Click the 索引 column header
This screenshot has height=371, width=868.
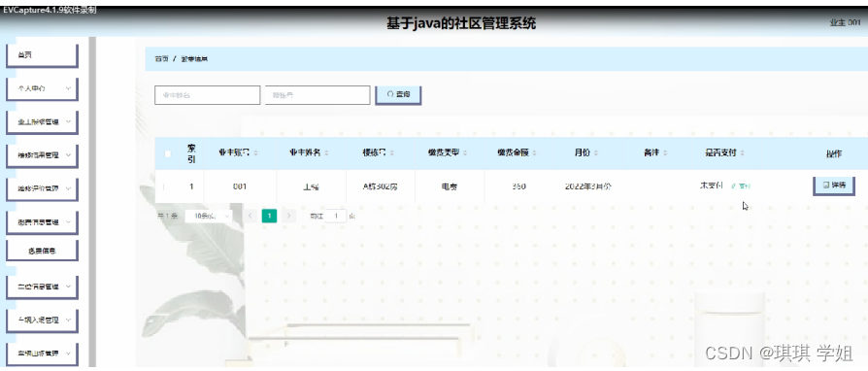click(x=191, y=154)
